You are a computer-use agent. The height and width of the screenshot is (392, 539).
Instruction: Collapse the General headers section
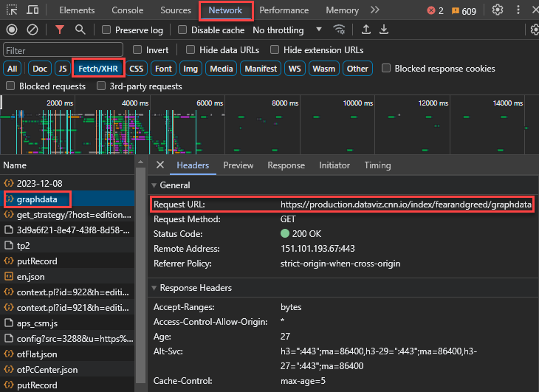click(x=154, y=185)
